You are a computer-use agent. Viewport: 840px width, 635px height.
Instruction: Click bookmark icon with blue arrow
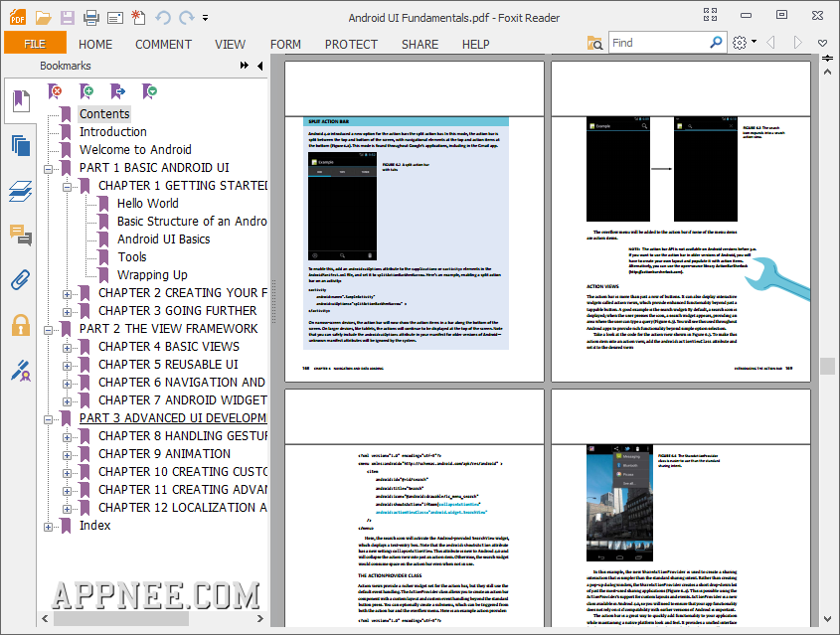(x=117, y=91)
